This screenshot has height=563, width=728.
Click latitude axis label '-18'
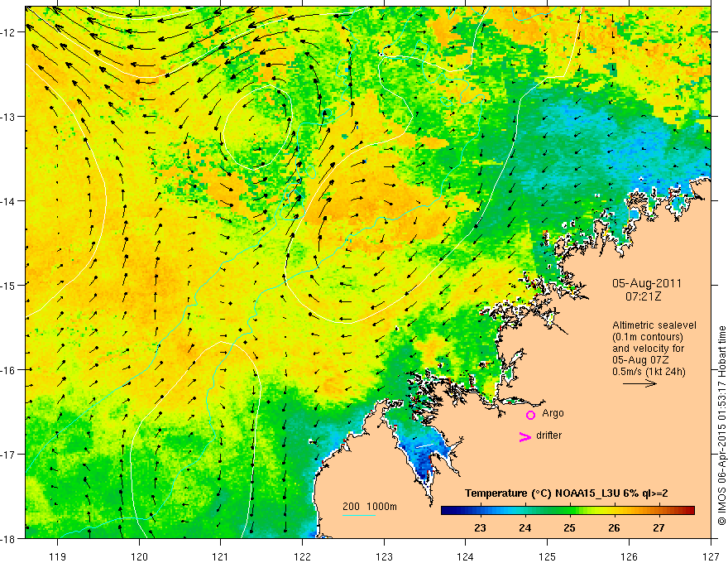(8, 538)
